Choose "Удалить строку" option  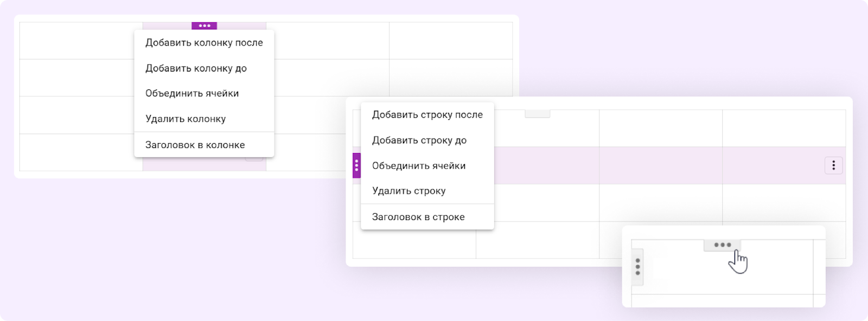tap(409, 191)
